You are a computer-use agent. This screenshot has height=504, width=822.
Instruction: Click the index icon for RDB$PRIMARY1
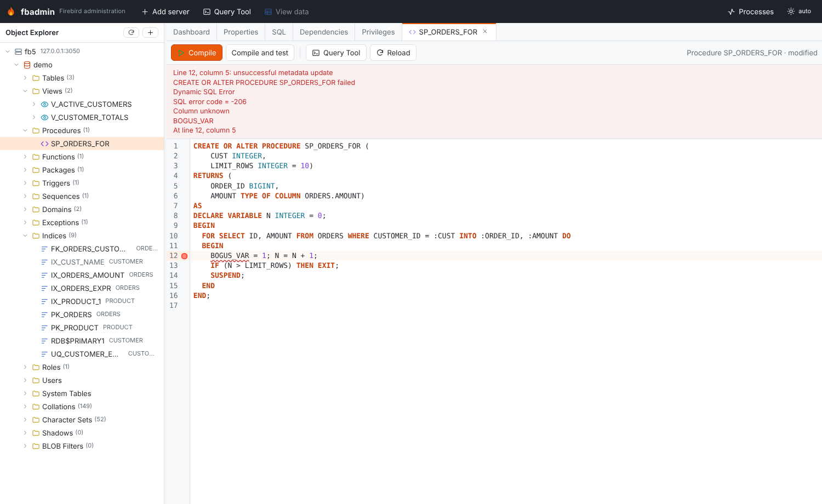click(x=44, y=341)
